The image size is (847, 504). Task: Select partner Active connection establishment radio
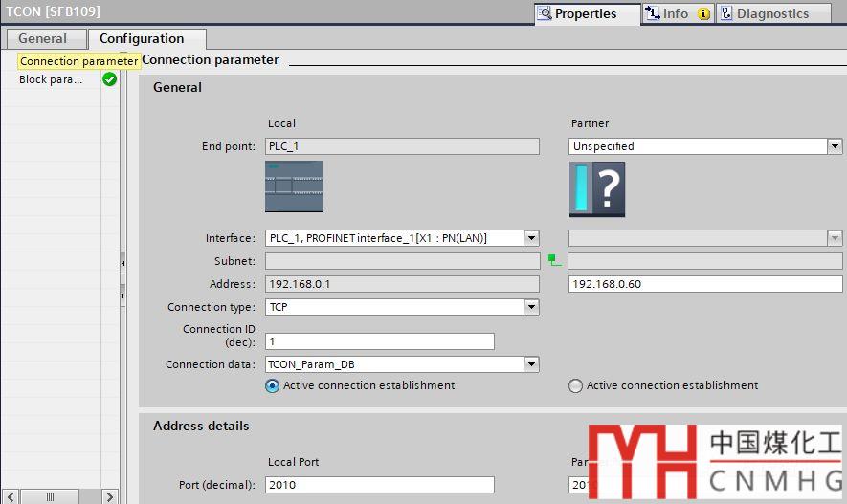[x=575, y=385]
